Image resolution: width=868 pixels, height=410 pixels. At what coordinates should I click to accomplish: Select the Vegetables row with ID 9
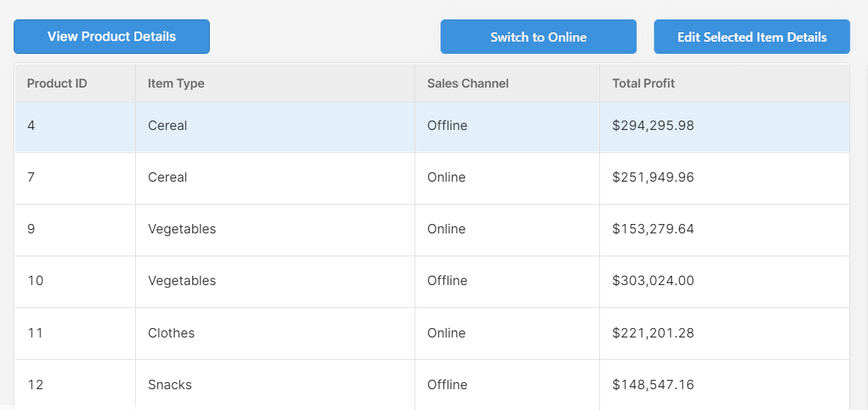click(432, 230)
